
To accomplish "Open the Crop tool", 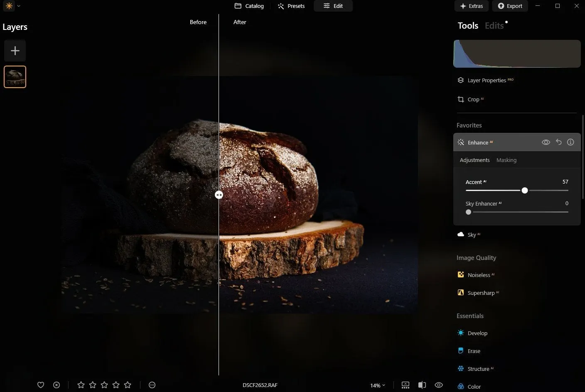I will [x=473, y=99].
